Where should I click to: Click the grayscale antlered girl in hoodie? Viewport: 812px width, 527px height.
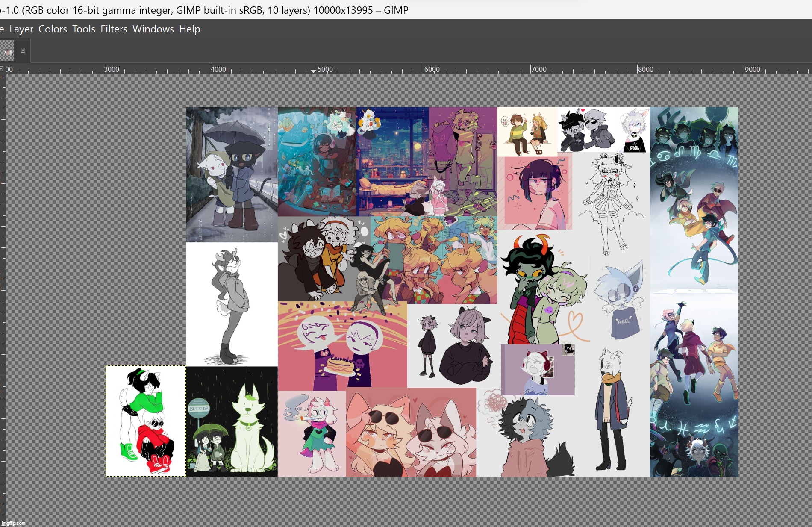coord(232,304)
